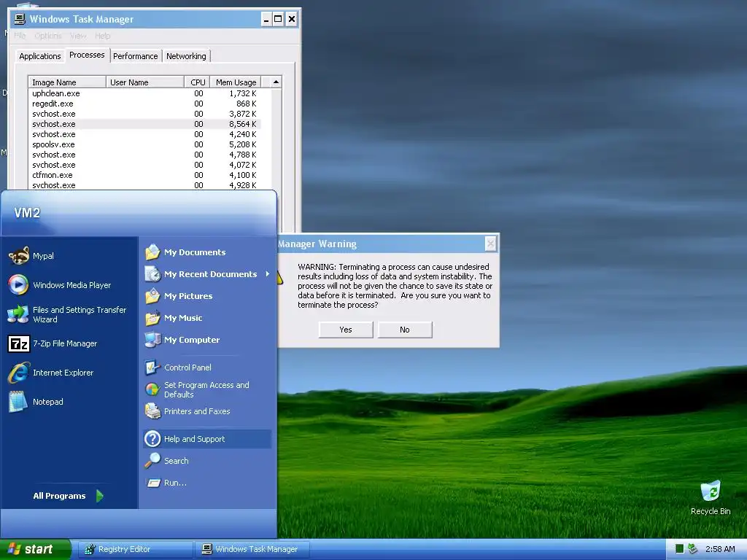This screenshot has width=747, height=560.
Task: Open Search from Start menu
Action: (166, 461)
